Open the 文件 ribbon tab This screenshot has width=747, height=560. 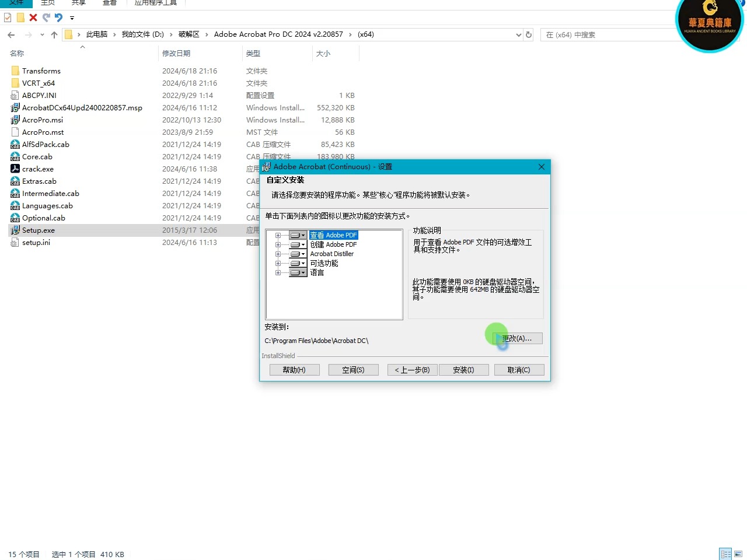tap(16, 3)
